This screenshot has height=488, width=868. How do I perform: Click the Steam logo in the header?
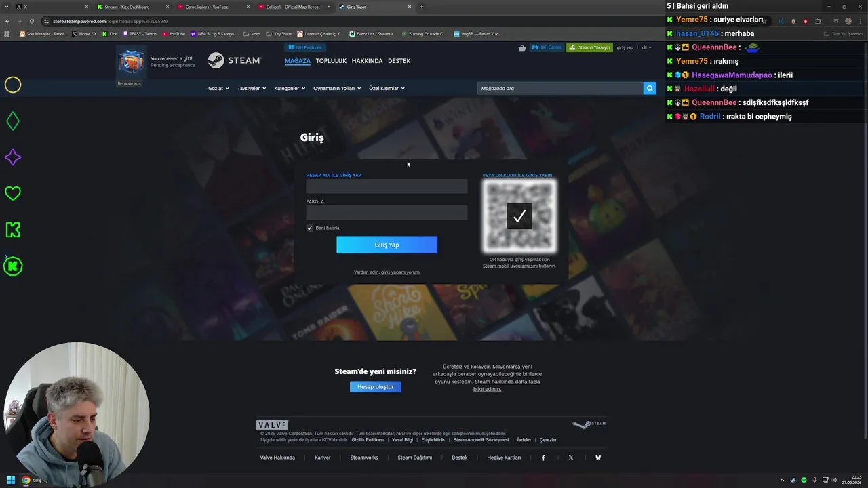pyautogui.click(x=235, y=60)
